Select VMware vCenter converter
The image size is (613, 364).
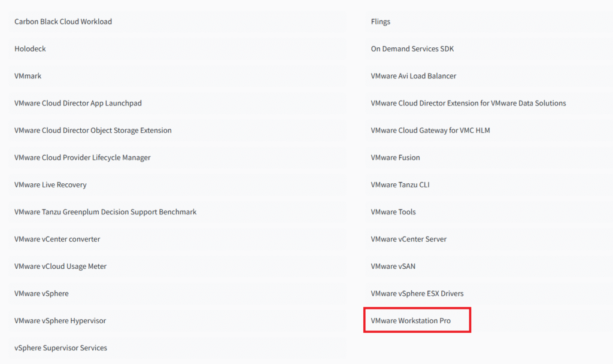tap(57, 239)
